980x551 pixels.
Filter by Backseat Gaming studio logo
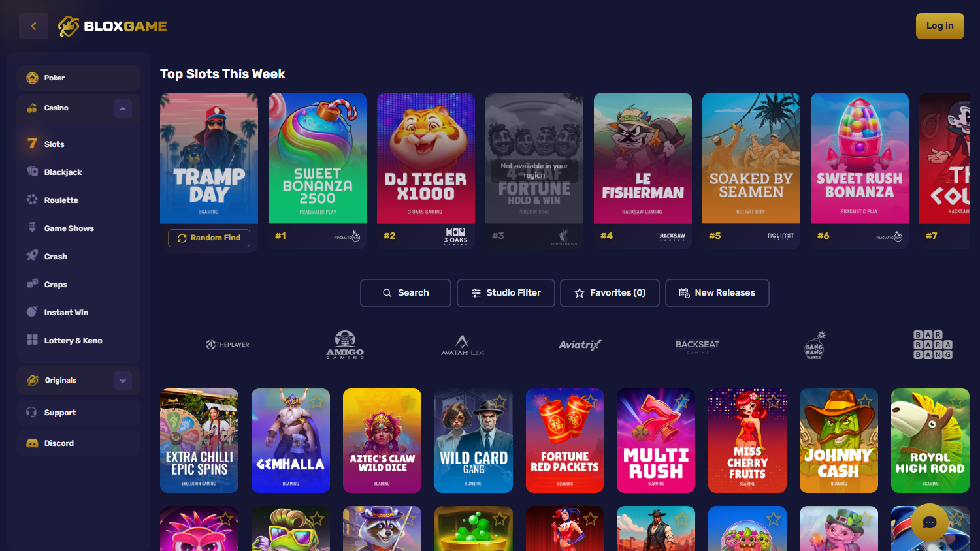click(698, 345)
